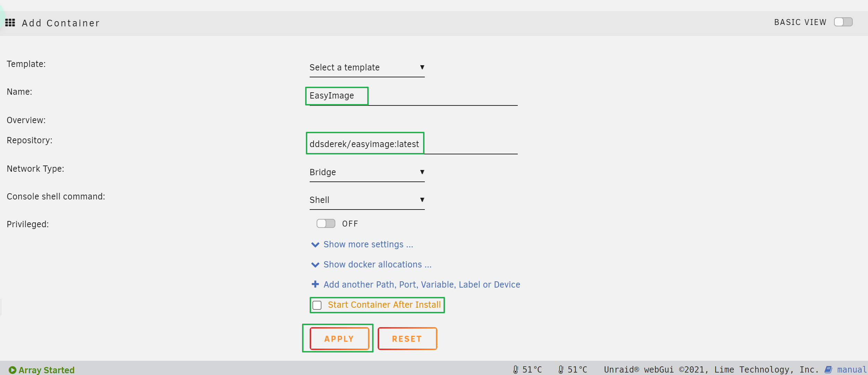Screen dimensions: 868x375
Task: Open the Network Type Bridge dropdown
Action: pos(367,172)
